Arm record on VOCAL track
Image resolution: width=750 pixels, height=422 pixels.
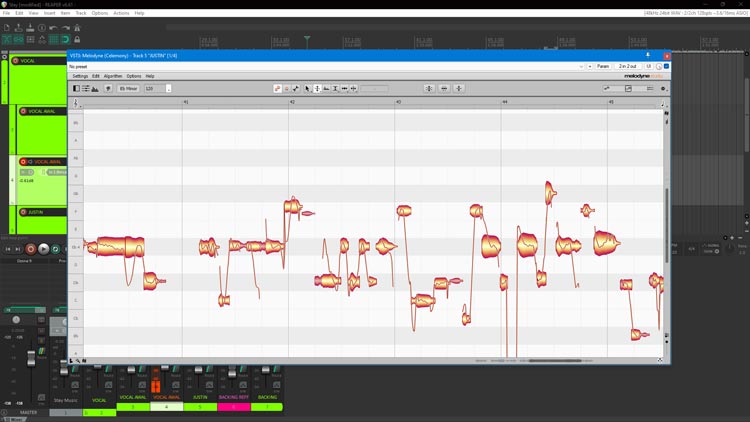pos(16,61)
